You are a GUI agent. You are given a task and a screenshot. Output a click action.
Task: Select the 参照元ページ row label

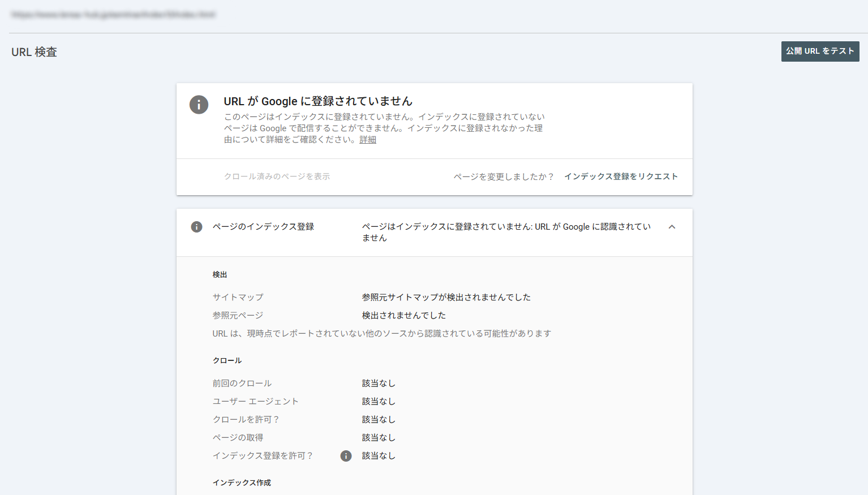(238, 315)
